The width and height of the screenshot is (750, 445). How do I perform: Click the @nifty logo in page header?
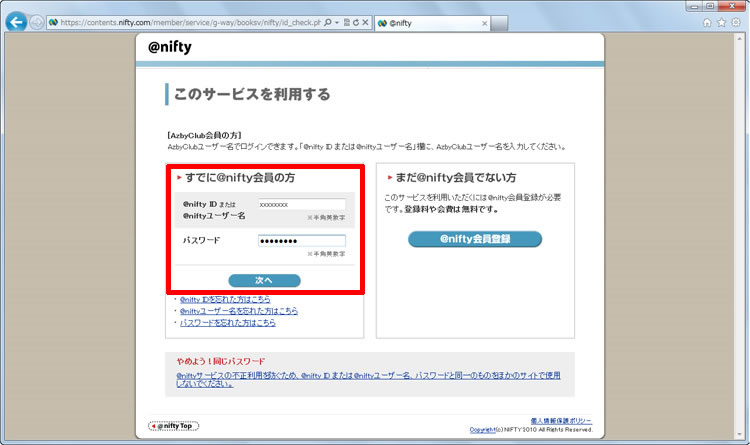[x=170, y=47]
